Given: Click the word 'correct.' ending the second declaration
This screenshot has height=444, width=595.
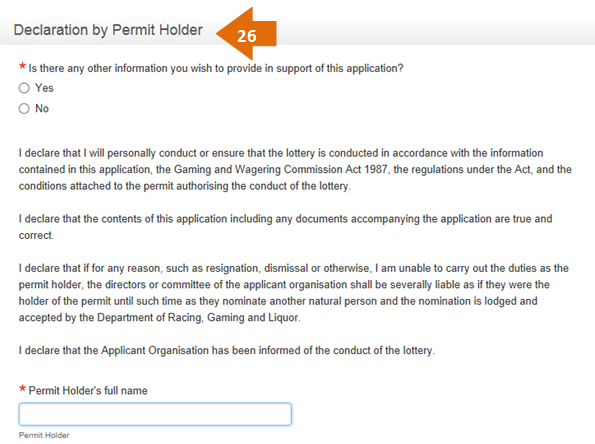Looking at the screenshot, I should click(36, 235).
